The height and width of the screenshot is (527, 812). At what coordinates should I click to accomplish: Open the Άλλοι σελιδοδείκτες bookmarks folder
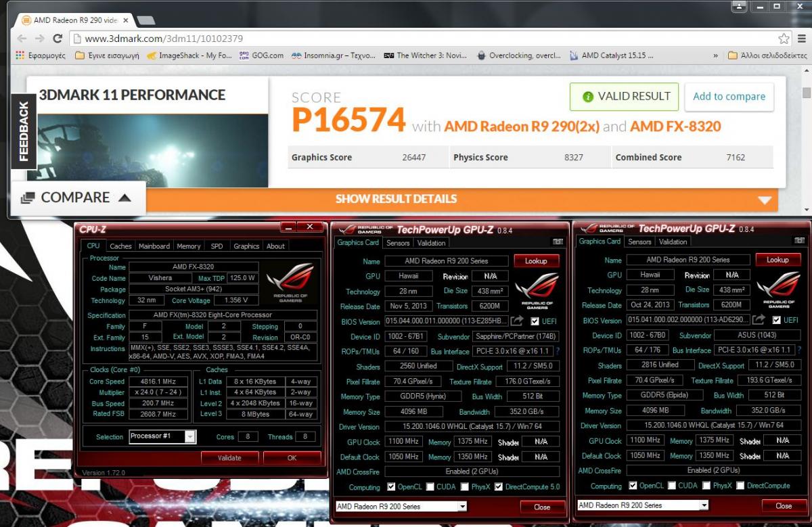pyautogui.click(x=767, y=55)
